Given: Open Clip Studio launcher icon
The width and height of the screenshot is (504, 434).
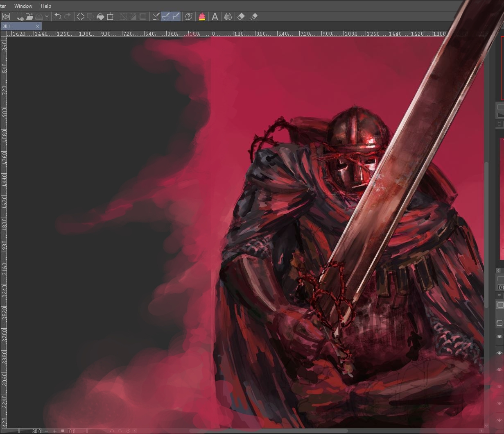Looking at the screenshot, I should point(6,16).
